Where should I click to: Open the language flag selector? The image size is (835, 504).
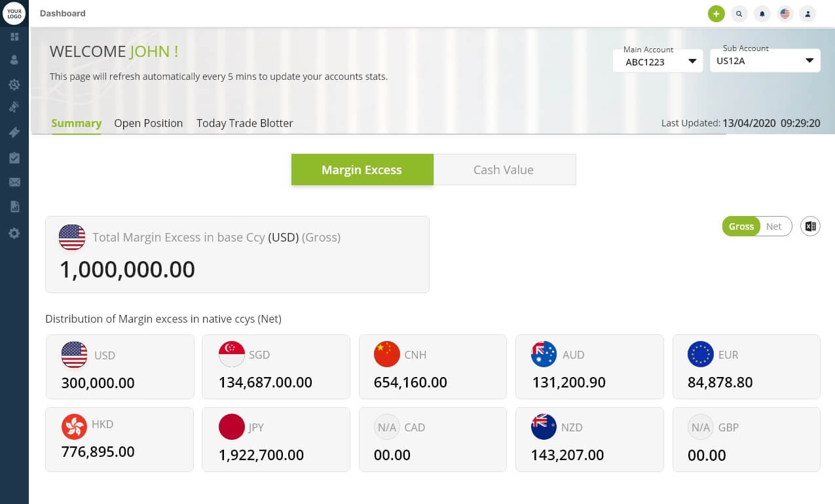pos(785,13)
